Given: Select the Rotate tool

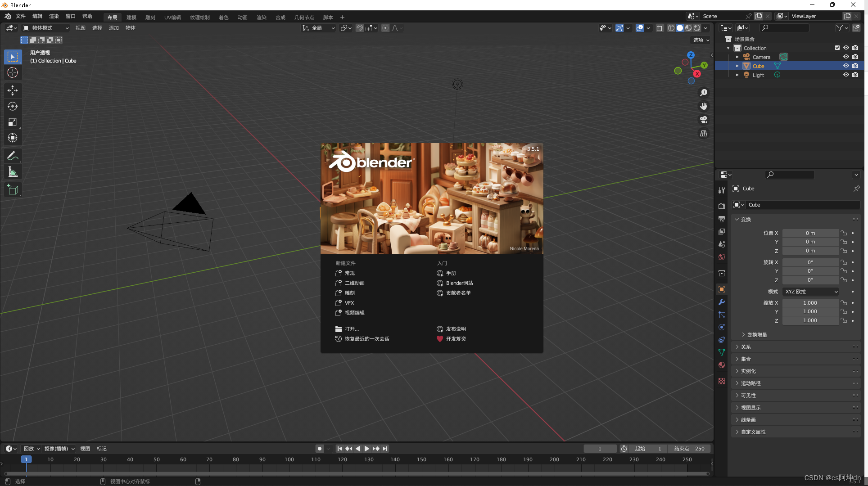Looking at the screenshot, I should pyautogui.click(x=13, y=106).
